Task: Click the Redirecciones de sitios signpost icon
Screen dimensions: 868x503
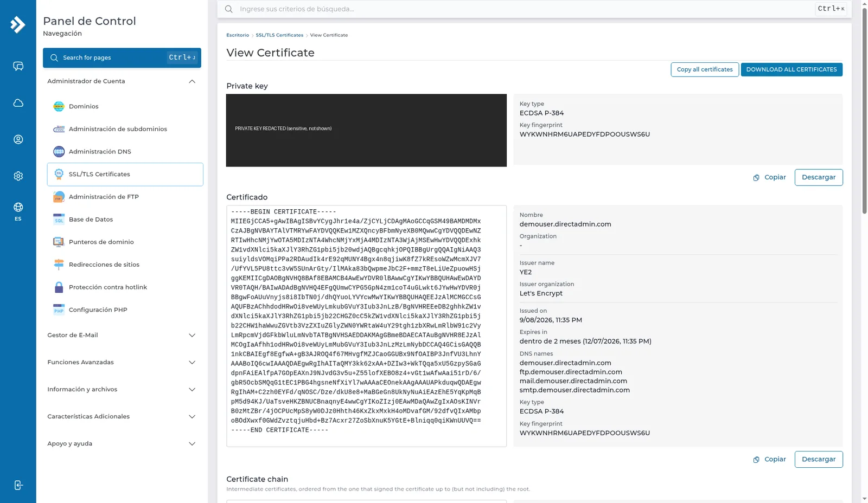Action: pos(59,265)
